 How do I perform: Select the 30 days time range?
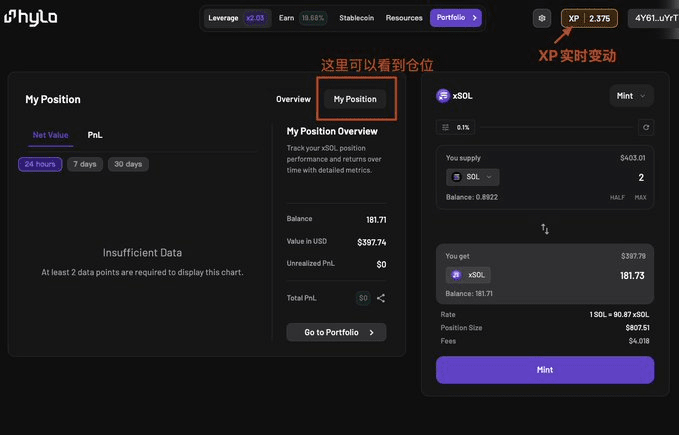click(x=128, y=164)
